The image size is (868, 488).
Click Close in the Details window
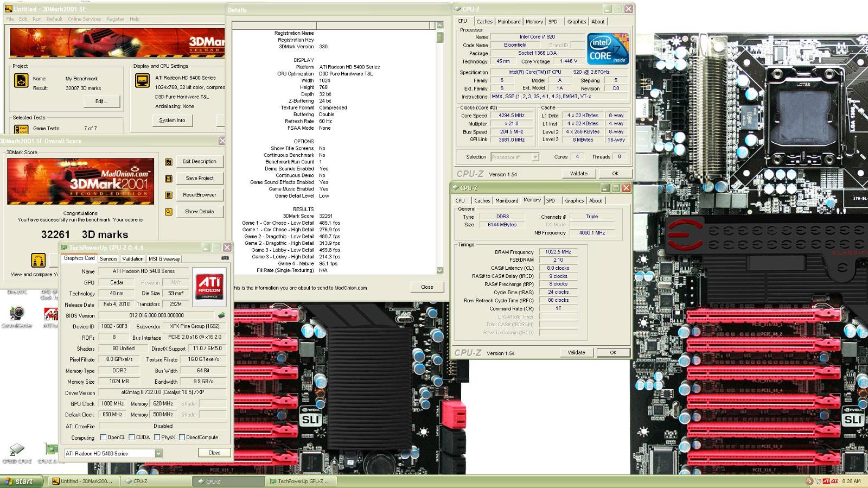point(427,287)
